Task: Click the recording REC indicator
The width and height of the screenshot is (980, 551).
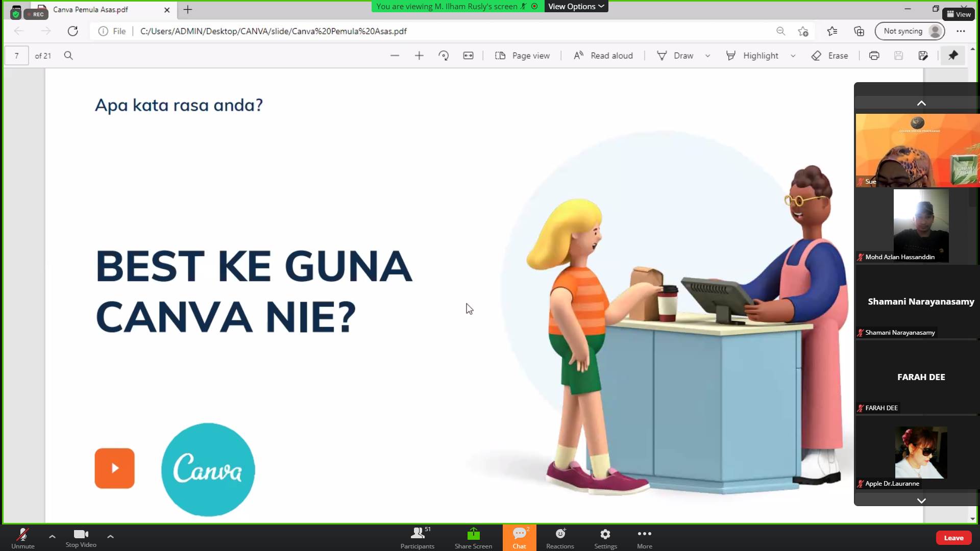Action: tap(36, 14)
